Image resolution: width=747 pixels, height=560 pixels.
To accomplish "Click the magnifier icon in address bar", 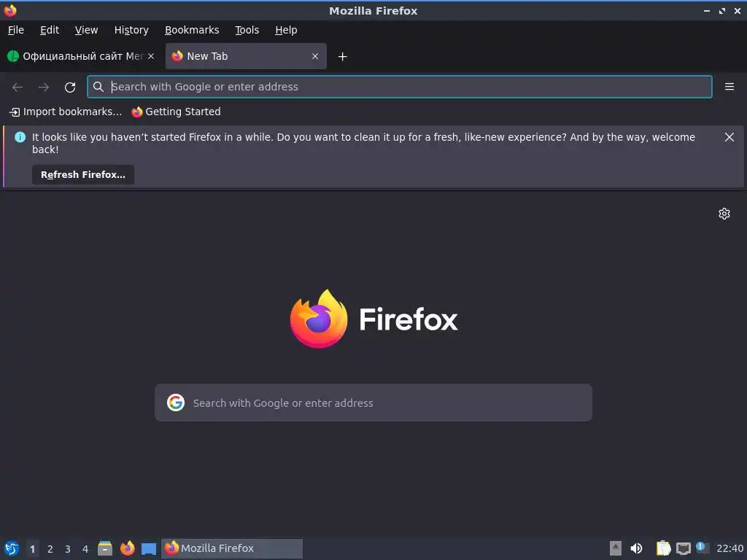I will 98,87.
